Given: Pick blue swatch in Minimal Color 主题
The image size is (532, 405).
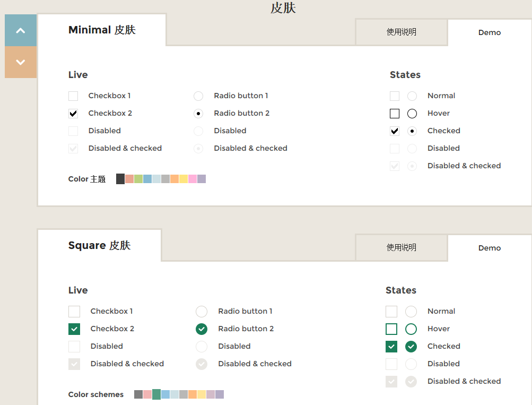Looking at the screenshot, I should click(x=147, y=179).
